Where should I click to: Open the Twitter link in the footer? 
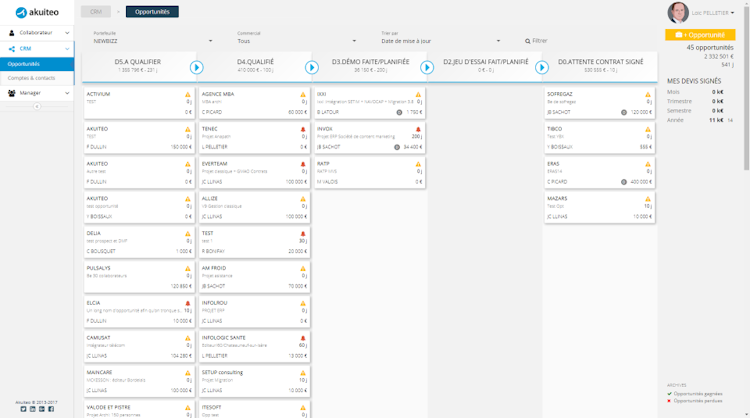(x=23, y=409)
